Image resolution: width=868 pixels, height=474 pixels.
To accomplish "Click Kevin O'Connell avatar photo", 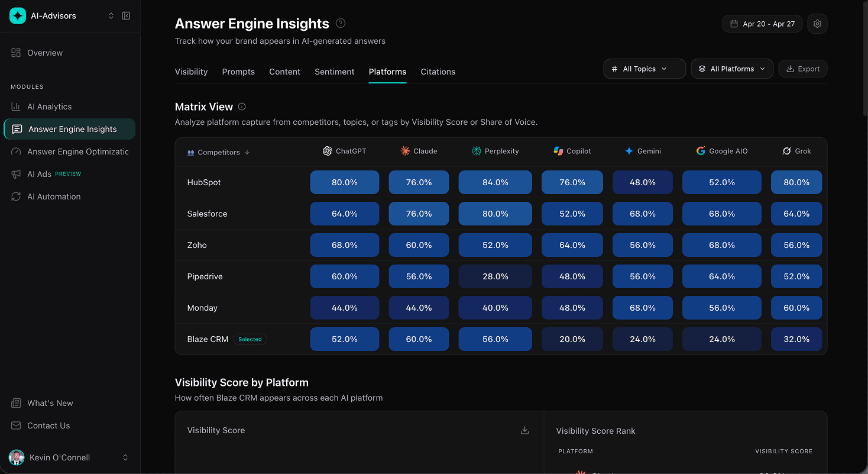I will [x=17, y=457].
